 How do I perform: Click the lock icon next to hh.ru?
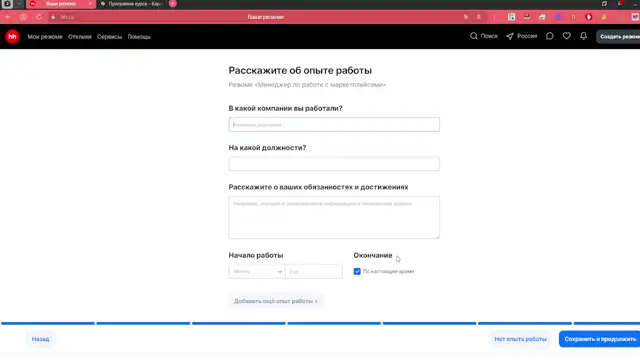[x=53, y=17]
